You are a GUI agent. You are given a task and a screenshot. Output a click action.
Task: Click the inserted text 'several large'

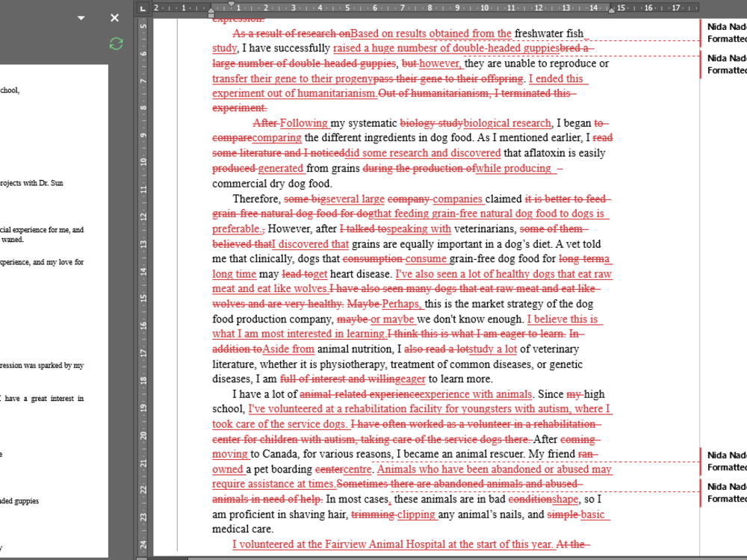click(356, 199)
